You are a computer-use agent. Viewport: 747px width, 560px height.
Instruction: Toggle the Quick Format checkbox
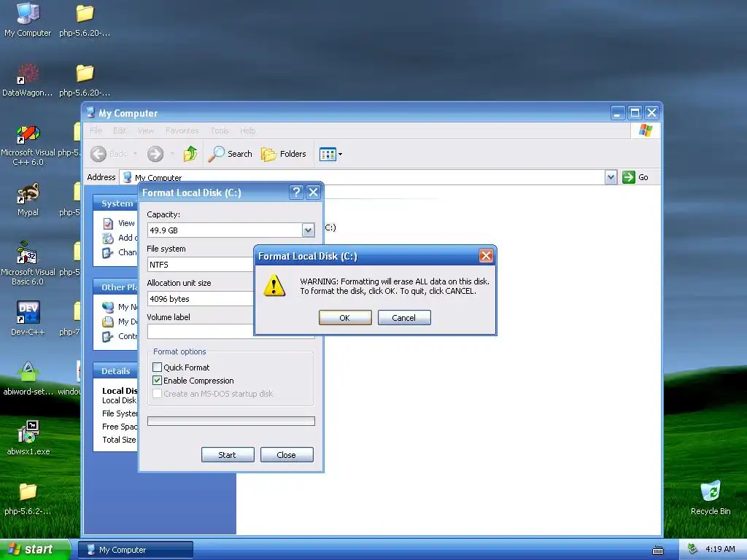[158, 367]
